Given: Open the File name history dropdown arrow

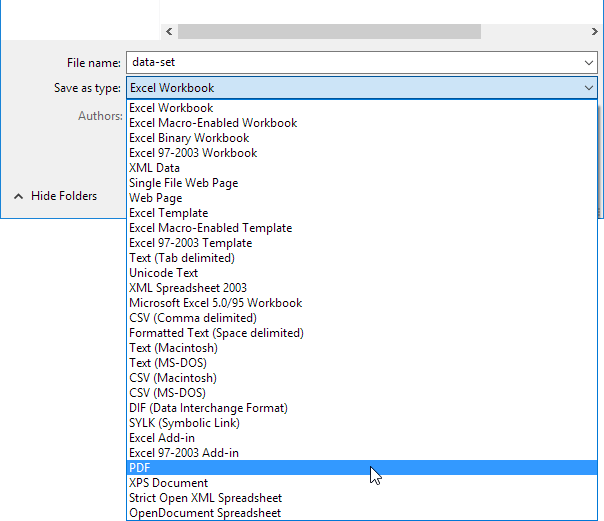Looking at the screenshot, I should (589, 62).
